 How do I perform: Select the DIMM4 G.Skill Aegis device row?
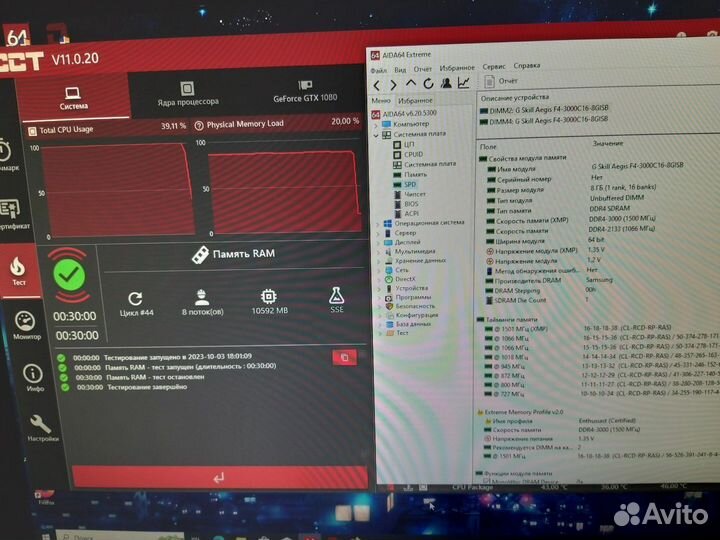coord(544,120)
